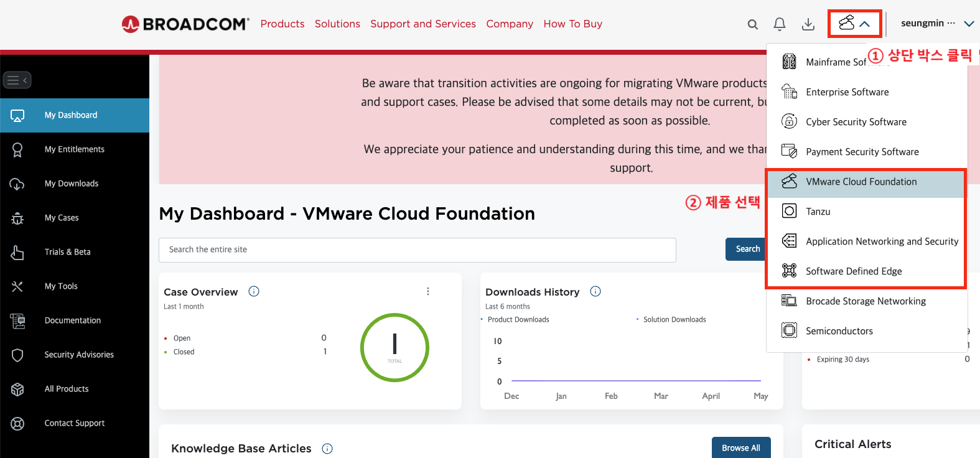Open Contact Support lifebuoy icon
Viewport: 980px width, 458px height.
pyautogui.click(x=17, y=423)
